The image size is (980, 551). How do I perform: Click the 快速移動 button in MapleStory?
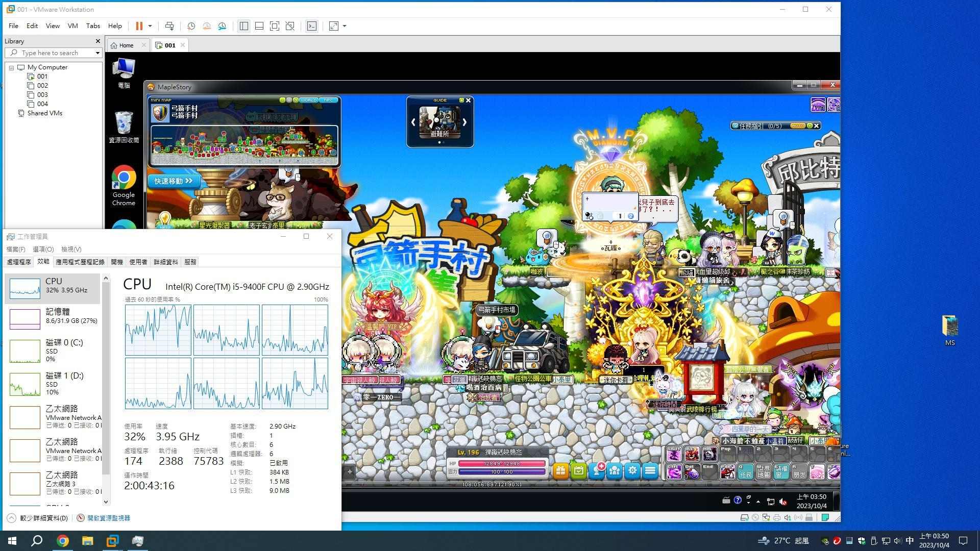(174, 181)
